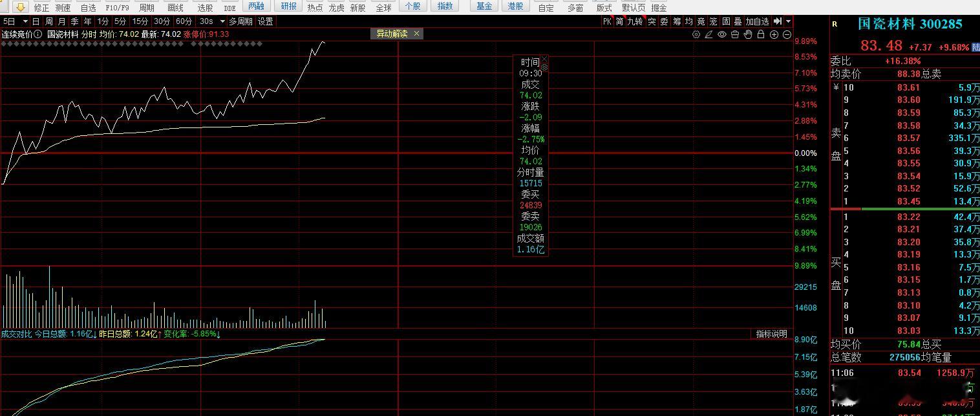This screenshot has width=980, height=416.
Task: Open the 龙虎 toolbar item
Action: coord(336,8)
